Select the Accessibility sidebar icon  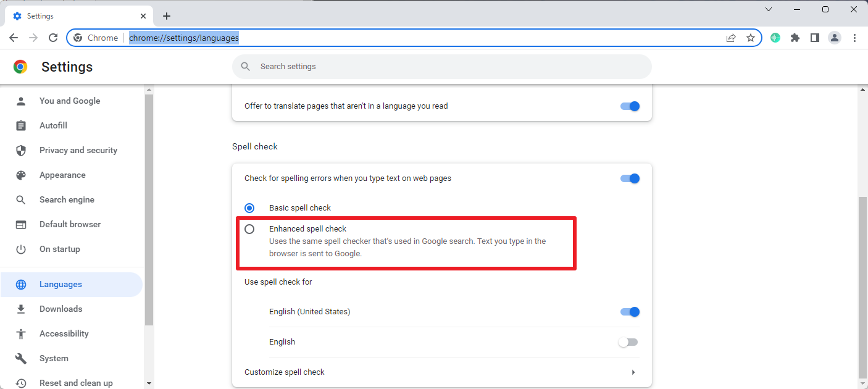click(22, 333)
